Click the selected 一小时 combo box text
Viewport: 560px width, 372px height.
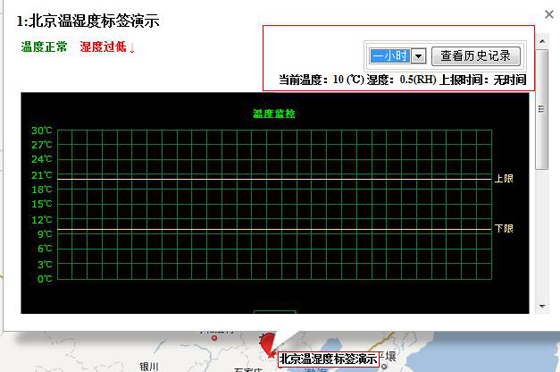pos(390,56)
